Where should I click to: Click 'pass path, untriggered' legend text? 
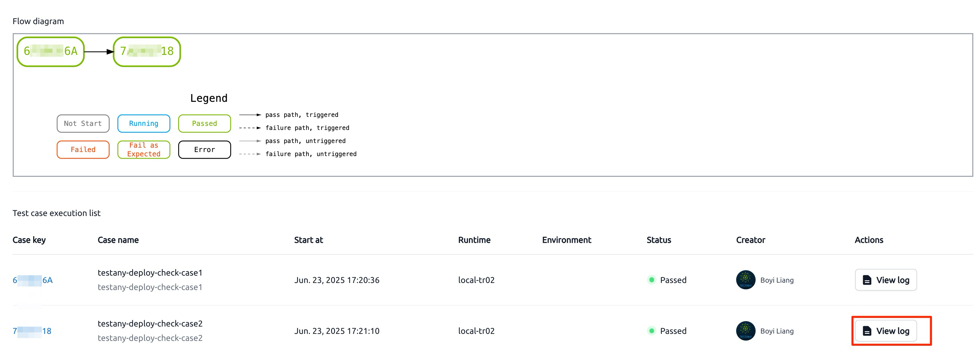coord(305,141)
